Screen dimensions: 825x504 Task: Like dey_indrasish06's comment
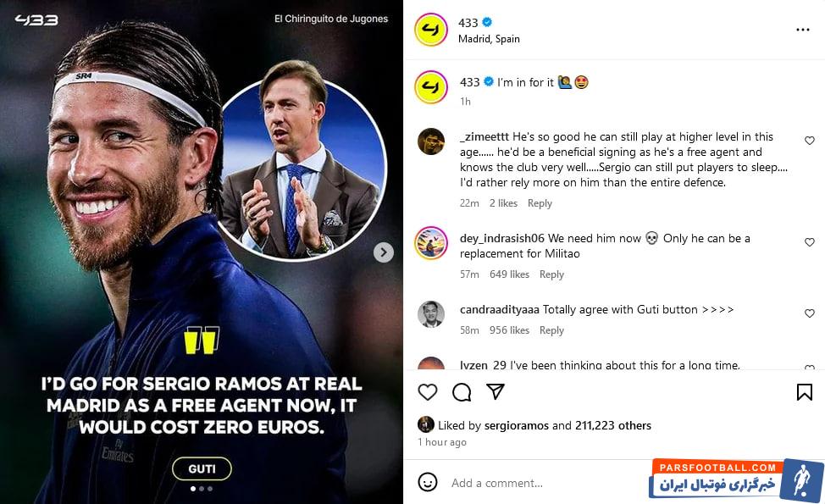(x=809, y=242)
